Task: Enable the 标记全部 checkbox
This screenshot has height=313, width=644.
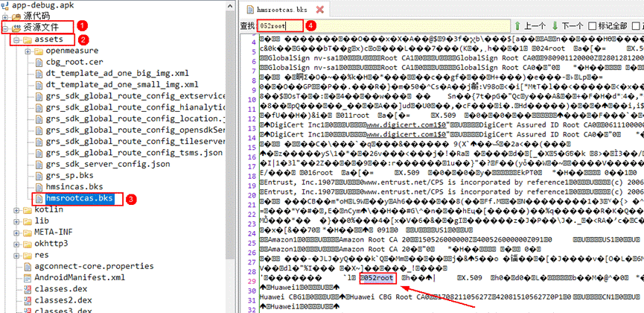Action: 592,26
